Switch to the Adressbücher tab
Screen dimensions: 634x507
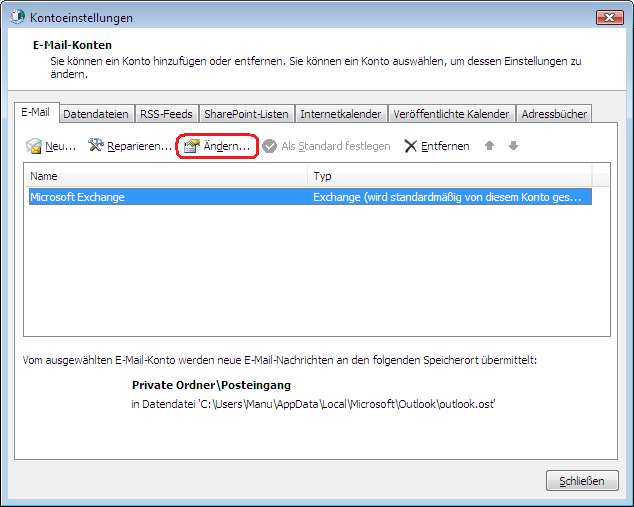click(554, 114)
